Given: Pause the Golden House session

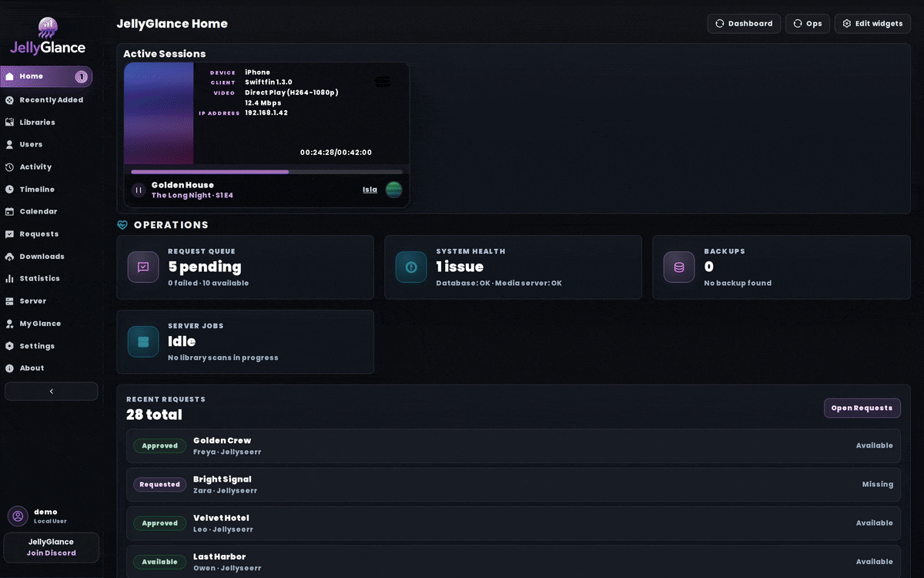Looking at the screenshot, I should [139, 190].
